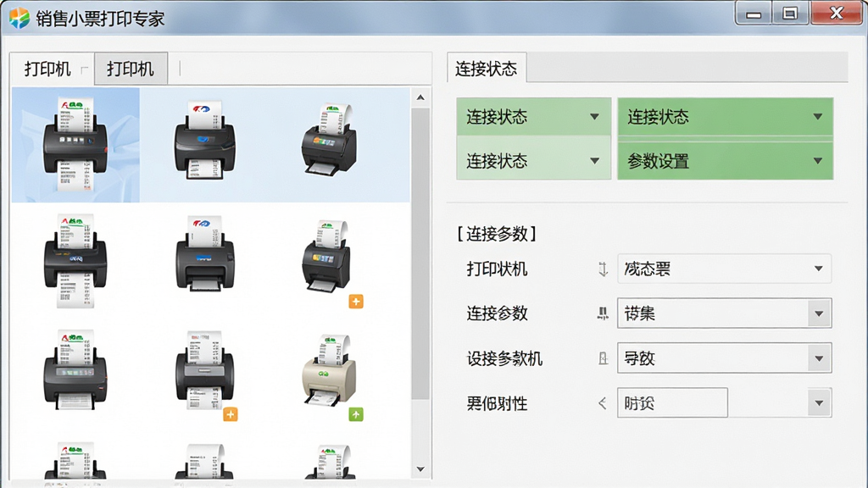868x488 pixels.
Task: Close the 销售小票打印专家 window
Action: click(837, 14)
